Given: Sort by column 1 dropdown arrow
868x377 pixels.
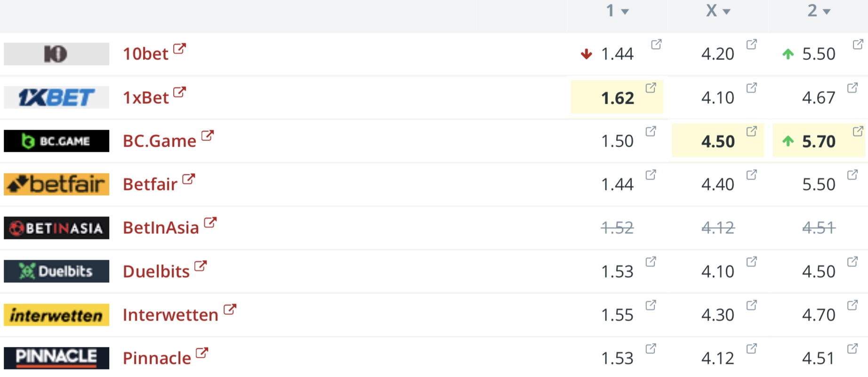Looking at the screenshot, I should (x=625, y=12).
